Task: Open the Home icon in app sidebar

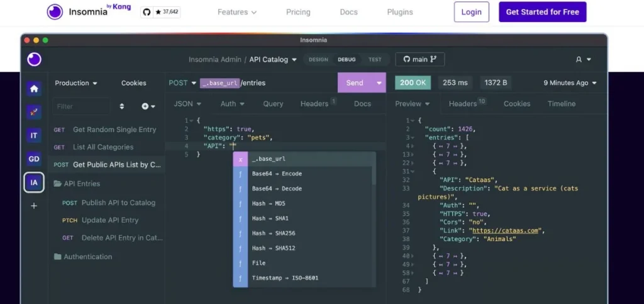Action: [34, 89]
